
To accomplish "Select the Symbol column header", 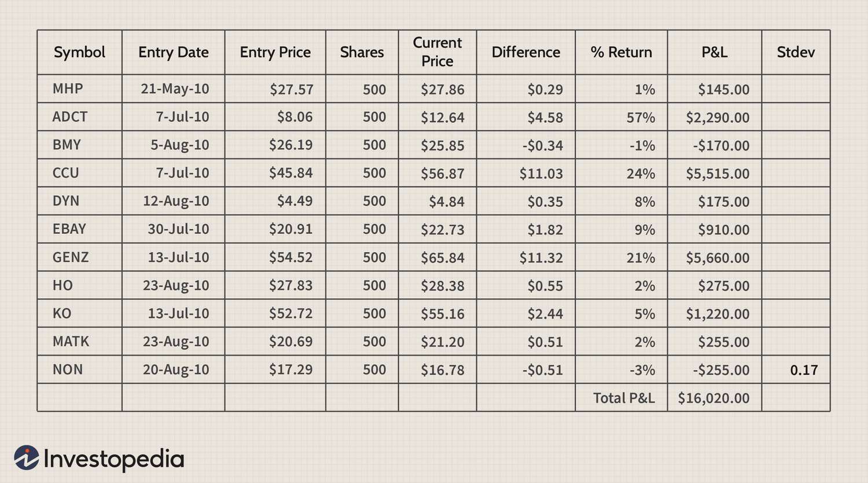I will pos(79,52).
